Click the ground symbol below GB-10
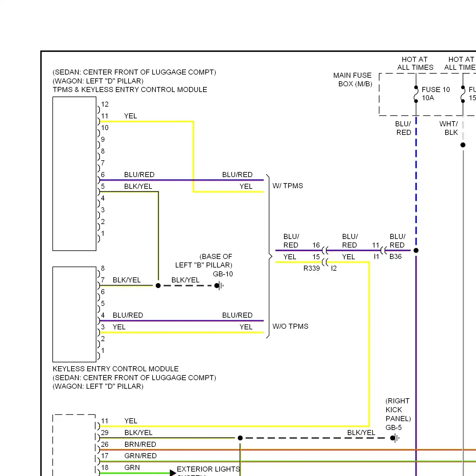The image size is (476, 476). pyautogui.click(x=219, y=286)
